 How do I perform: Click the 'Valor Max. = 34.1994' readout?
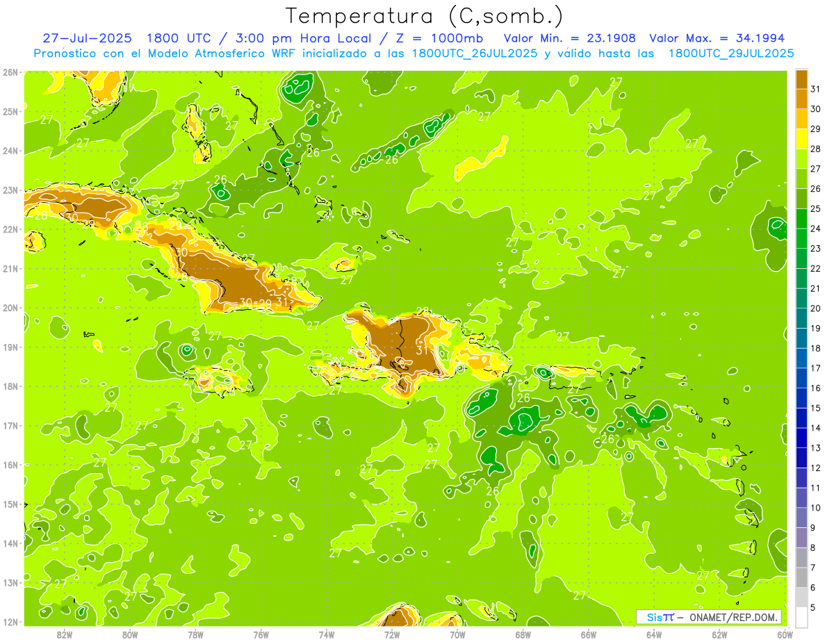pyautogui.click(x=717, y=38)
